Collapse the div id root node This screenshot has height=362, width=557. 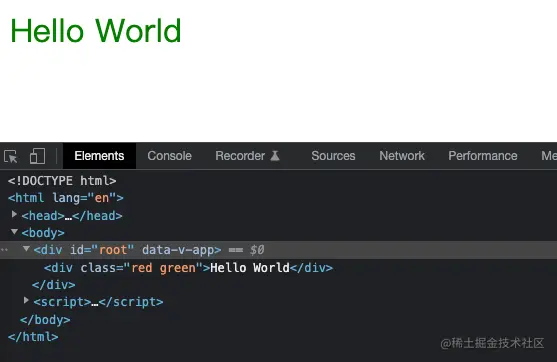point(26,249)
